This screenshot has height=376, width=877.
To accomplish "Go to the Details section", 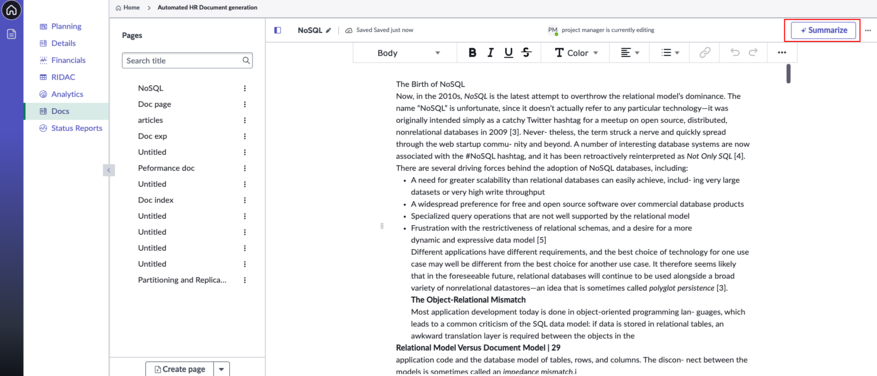I will click(63, 43).
